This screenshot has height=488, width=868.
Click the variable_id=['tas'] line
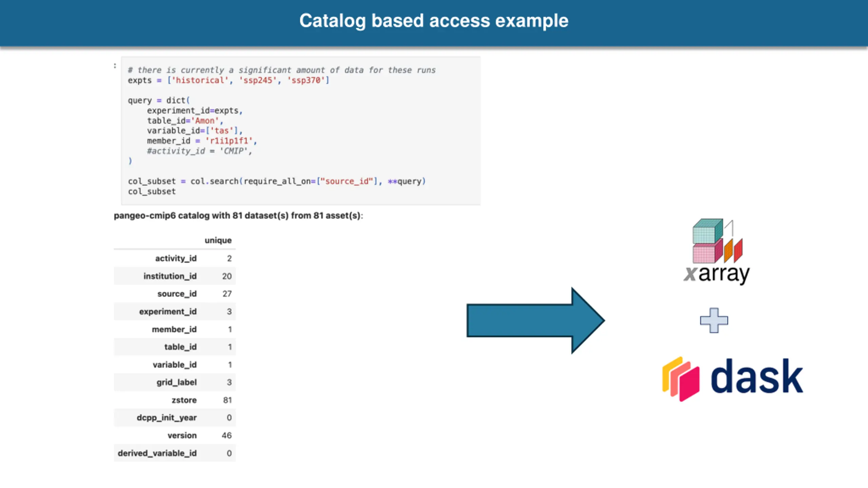tap(195, 131)
